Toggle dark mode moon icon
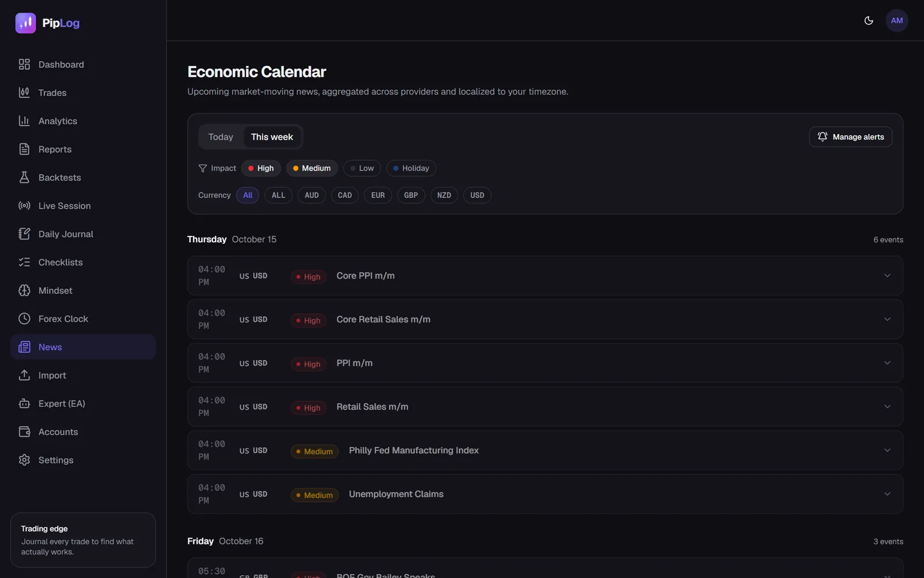This screenshot has height=578, width=924. tap(869, 21)
